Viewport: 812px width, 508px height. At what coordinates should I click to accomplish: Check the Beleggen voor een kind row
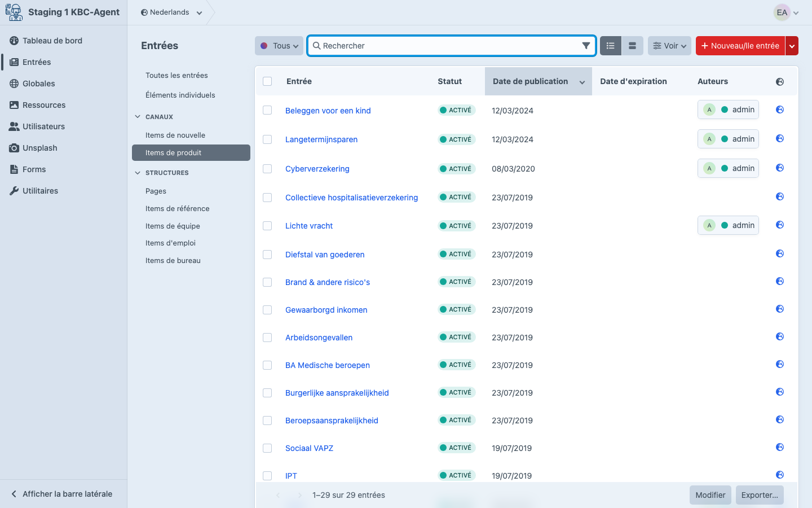267,111
